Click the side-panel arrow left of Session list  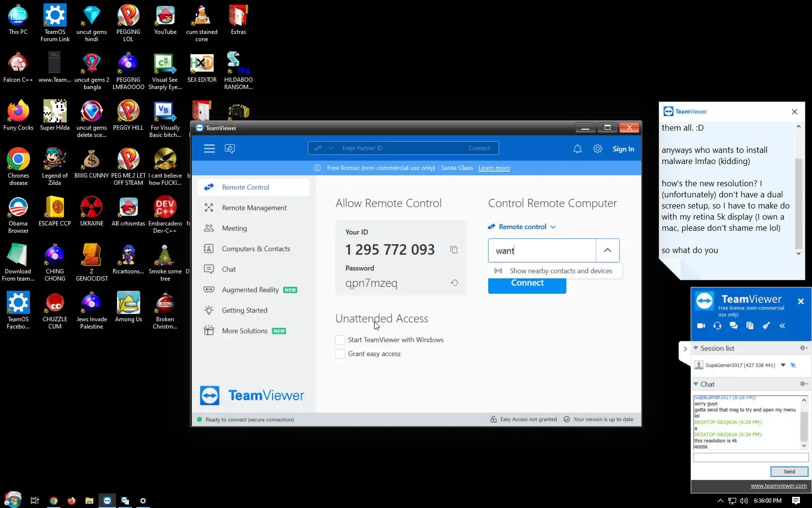[x=685, y=349]
